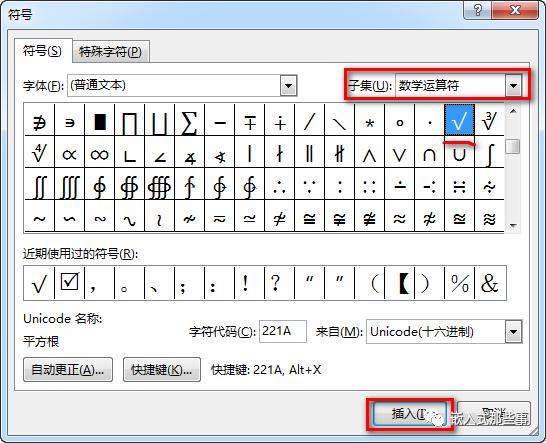Select the cube root symbol

(x=489, y=119)
